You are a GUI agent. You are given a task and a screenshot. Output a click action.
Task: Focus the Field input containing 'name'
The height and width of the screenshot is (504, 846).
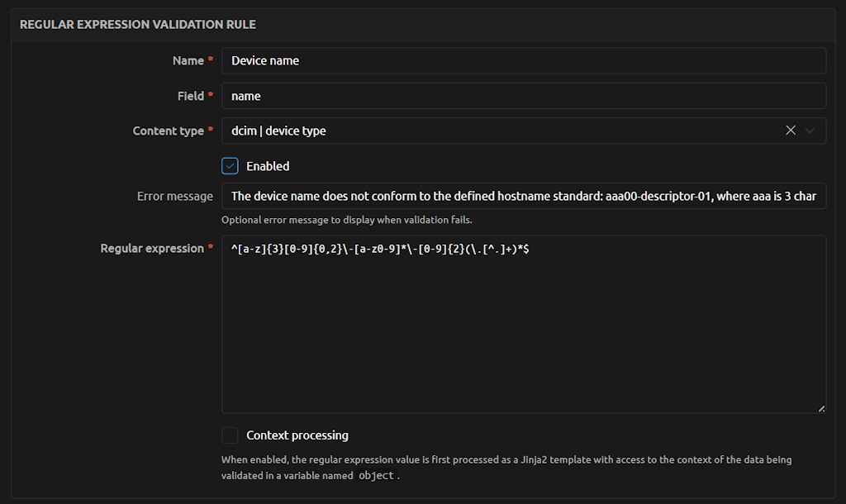(524, 96)
